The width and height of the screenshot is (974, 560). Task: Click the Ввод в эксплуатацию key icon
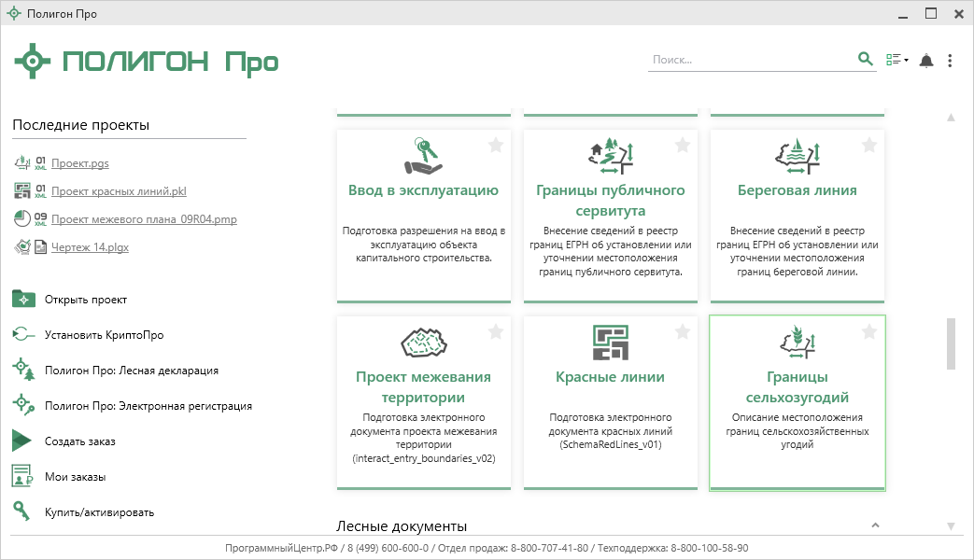[423, 155]
